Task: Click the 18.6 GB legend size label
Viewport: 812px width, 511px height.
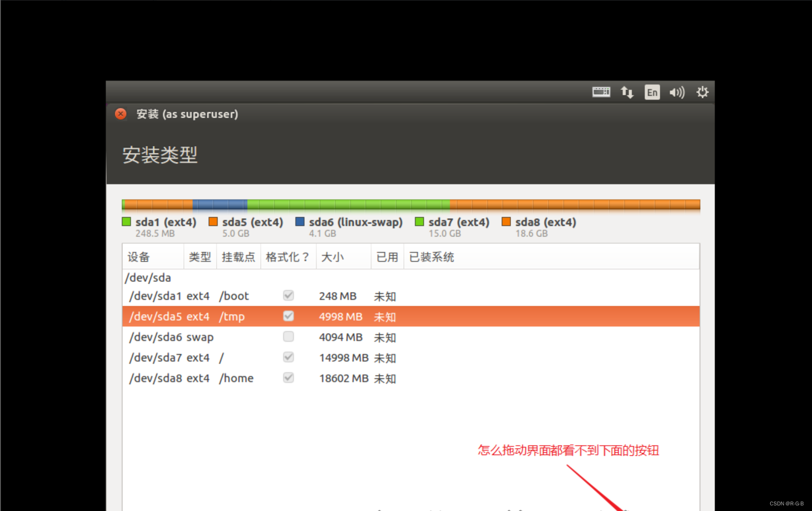Action: pyautogui.click(x=531, y=233)
